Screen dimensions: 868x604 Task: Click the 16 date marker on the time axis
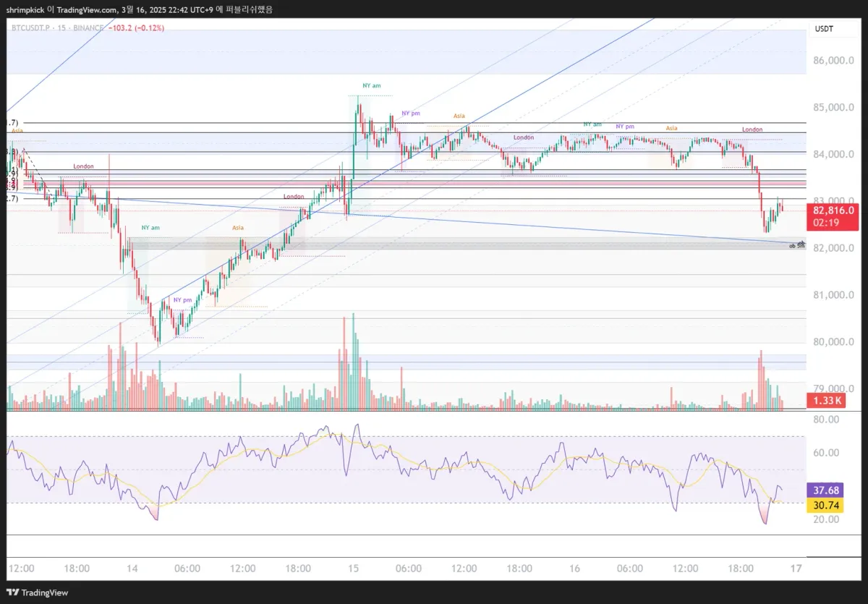pyautogui.click(x=574, y=569)
